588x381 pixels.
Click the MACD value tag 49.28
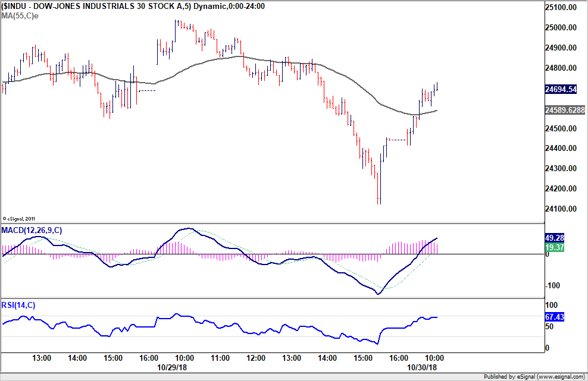[555, 238]
